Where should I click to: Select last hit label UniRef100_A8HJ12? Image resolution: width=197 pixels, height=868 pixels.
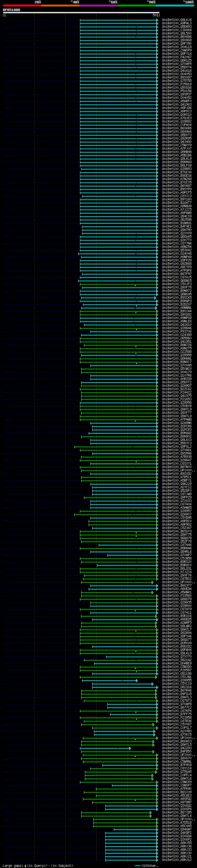click(177, 859)
